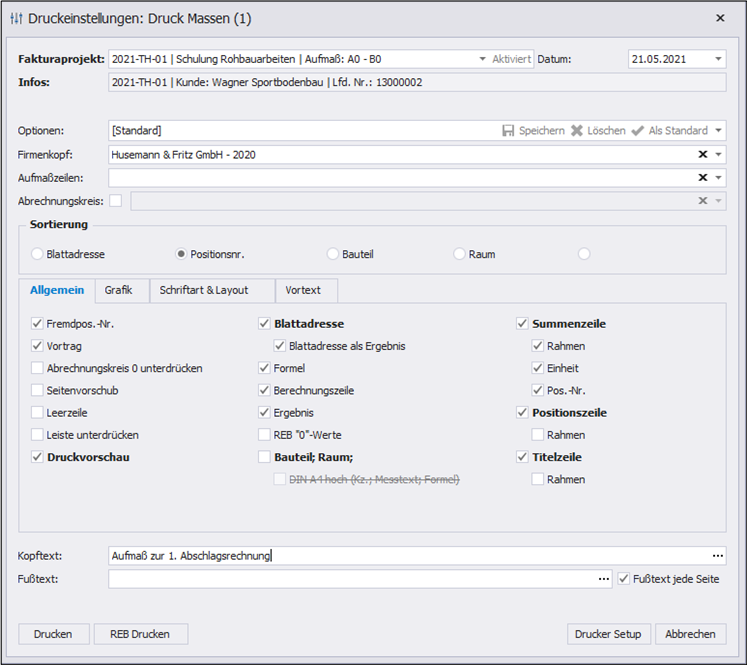
Task: Clear the Firmenkopf field with X
Action: 703,154
